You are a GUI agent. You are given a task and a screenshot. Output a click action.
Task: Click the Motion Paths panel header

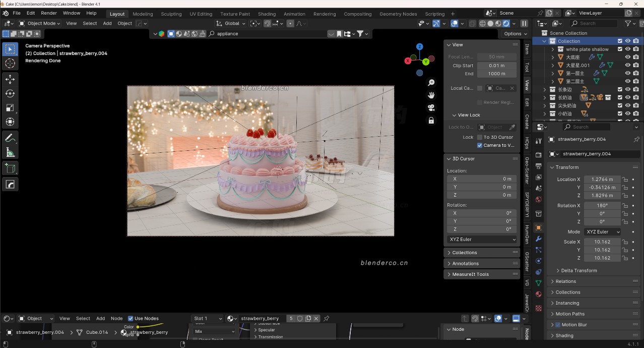(x=594, y=314)
